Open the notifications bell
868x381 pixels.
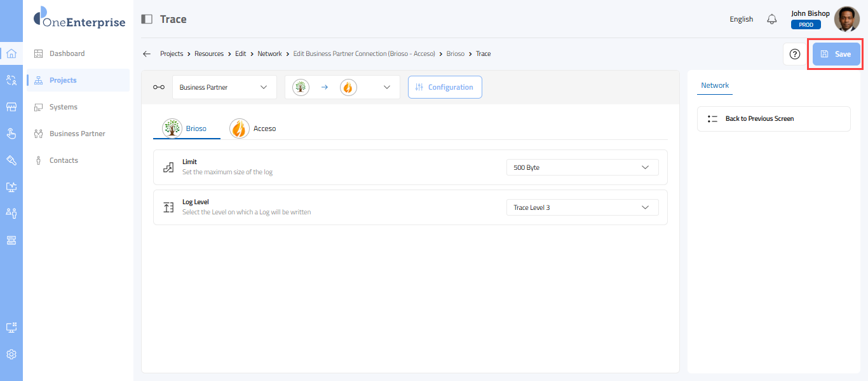click(772, 19)
